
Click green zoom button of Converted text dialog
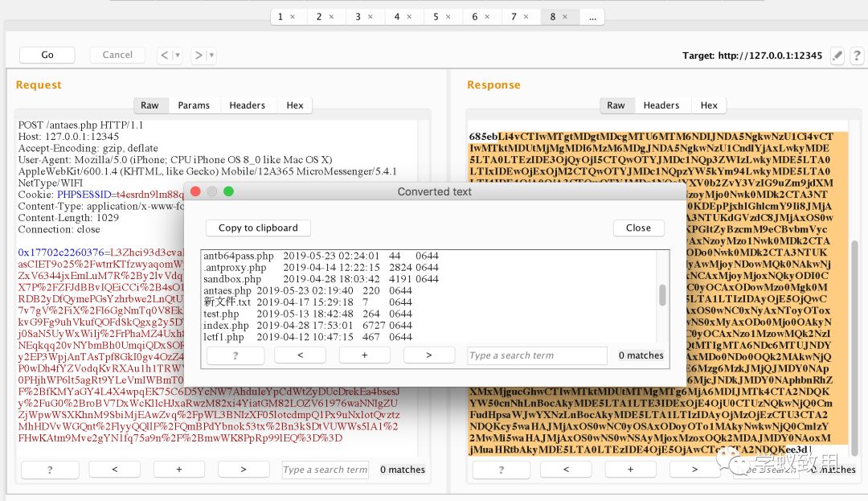tap(228, 191)
